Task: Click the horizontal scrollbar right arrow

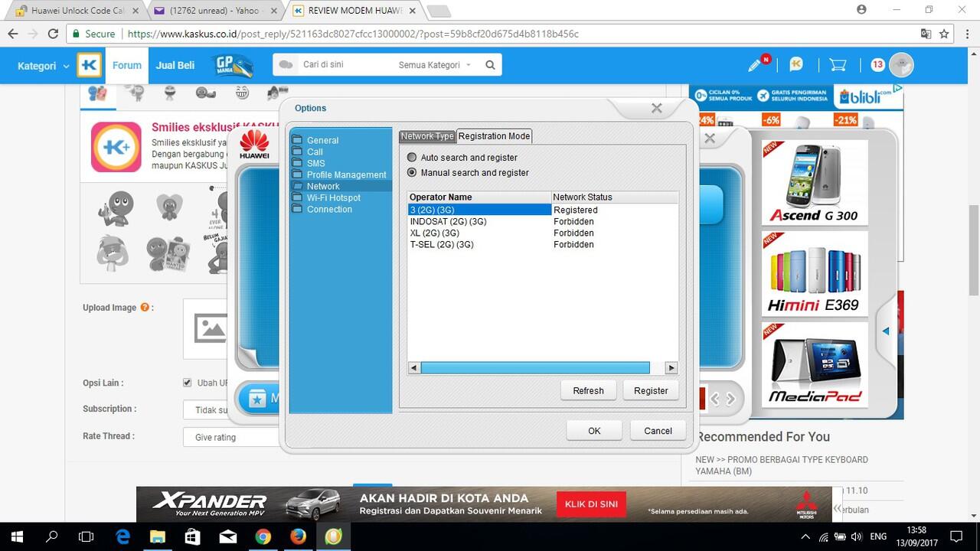Action: 670,367
